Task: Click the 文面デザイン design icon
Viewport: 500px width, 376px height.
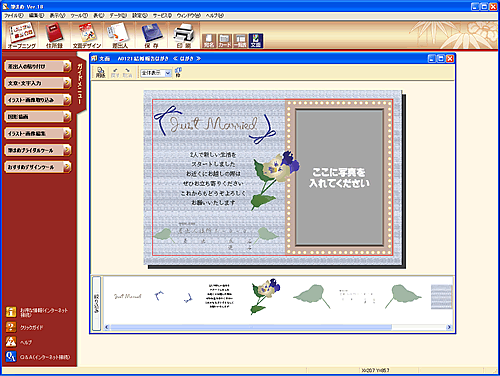Action: pyautogui.click(x=87, y=35)
